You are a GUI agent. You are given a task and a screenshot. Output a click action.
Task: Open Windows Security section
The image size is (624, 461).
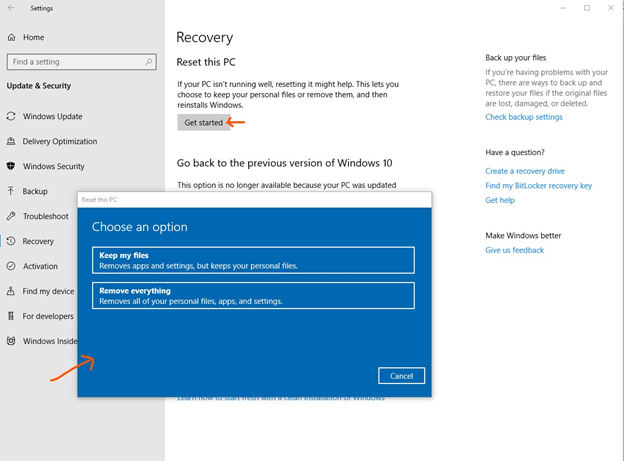[54, 166]
